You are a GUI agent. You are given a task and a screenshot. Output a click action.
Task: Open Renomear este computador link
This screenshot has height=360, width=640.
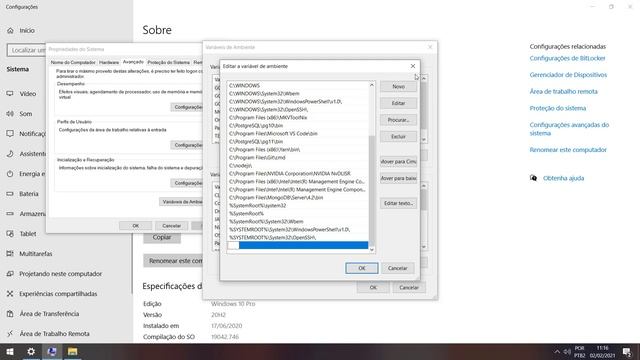tap(568, 150)
